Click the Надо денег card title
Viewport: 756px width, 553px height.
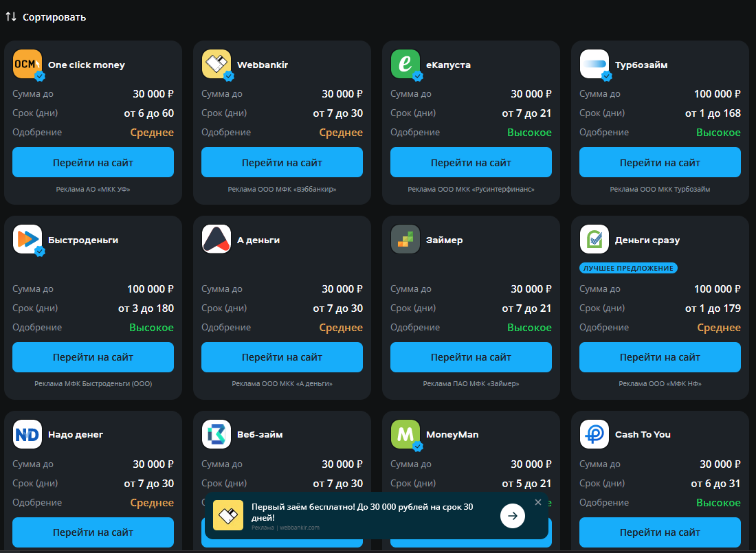point(76,434)
